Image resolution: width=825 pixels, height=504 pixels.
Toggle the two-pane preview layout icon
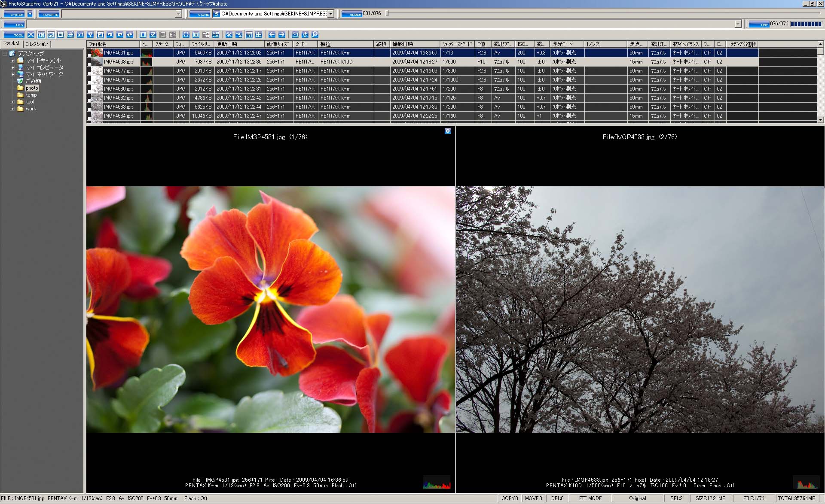(x=250, y=34)
